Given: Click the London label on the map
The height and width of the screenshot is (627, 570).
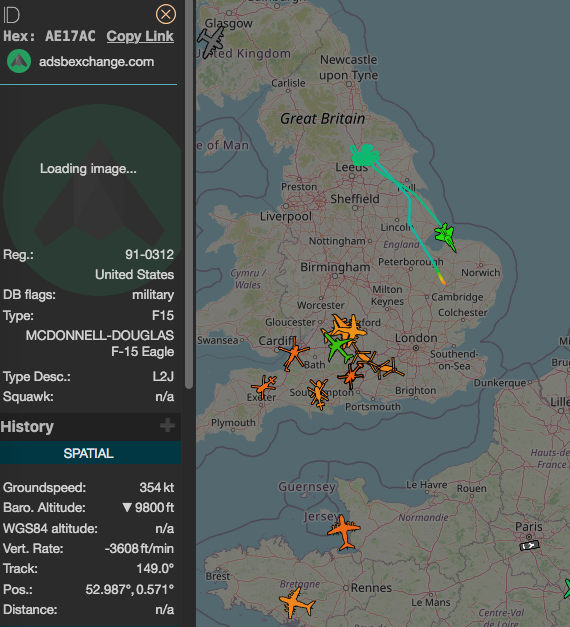Looking at the screenshot, I should pos(416,338).
